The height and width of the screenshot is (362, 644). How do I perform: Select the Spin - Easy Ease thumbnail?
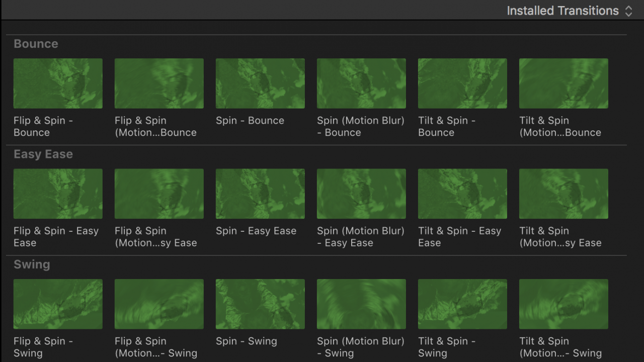point(260,194)
